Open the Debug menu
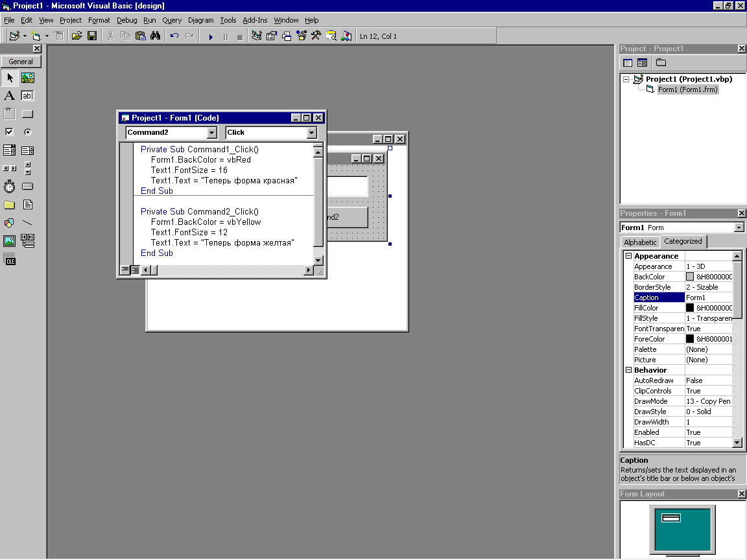This screenshot has height=560, width=747. 126,20
